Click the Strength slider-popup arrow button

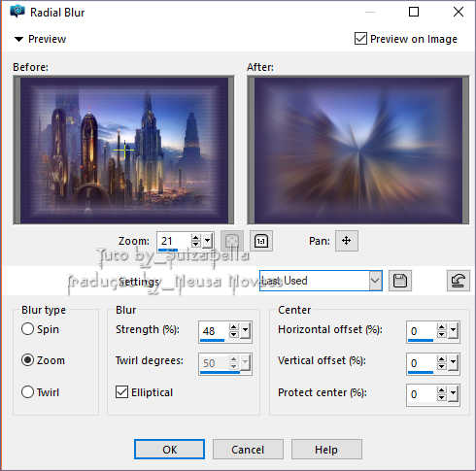point(245,330)
